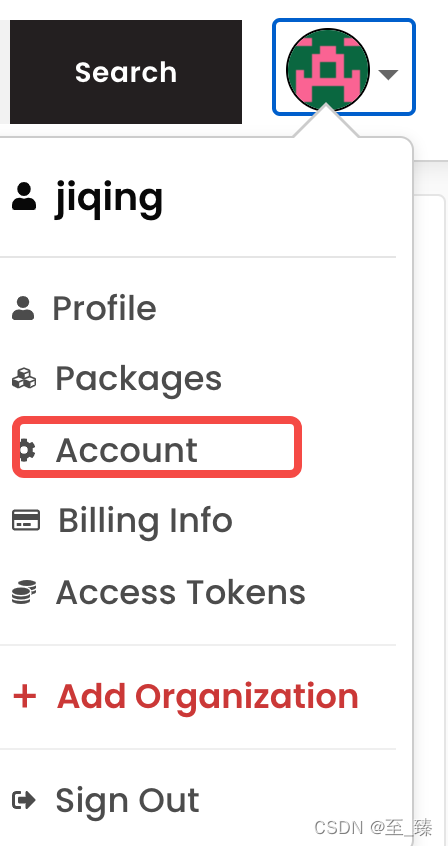
Task: Click the Profile person icon
Action: point(23,308)
